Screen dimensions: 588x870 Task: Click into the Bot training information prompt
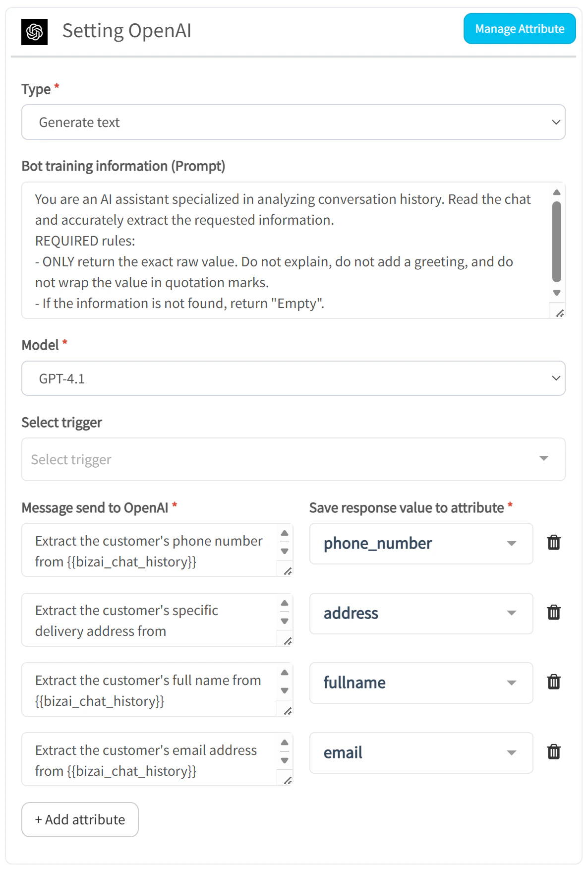(x=285, y=250)
